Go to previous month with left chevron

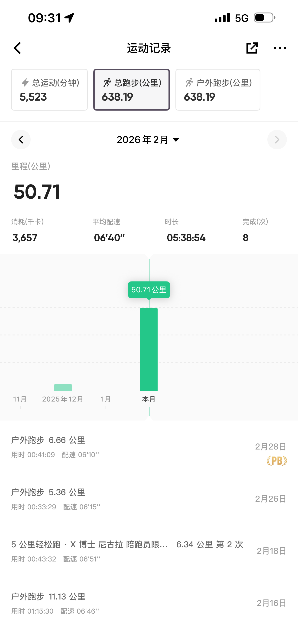click(x=21, y=140)
